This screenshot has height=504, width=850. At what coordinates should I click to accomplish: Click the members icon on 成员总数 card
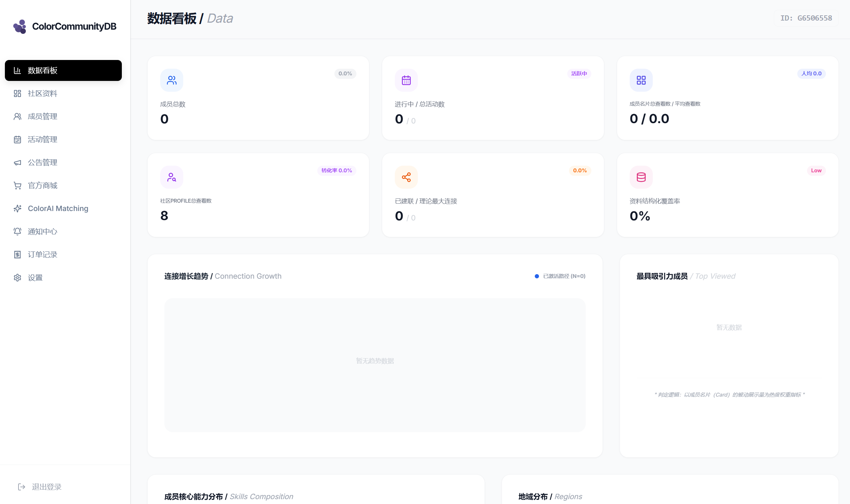171,80
